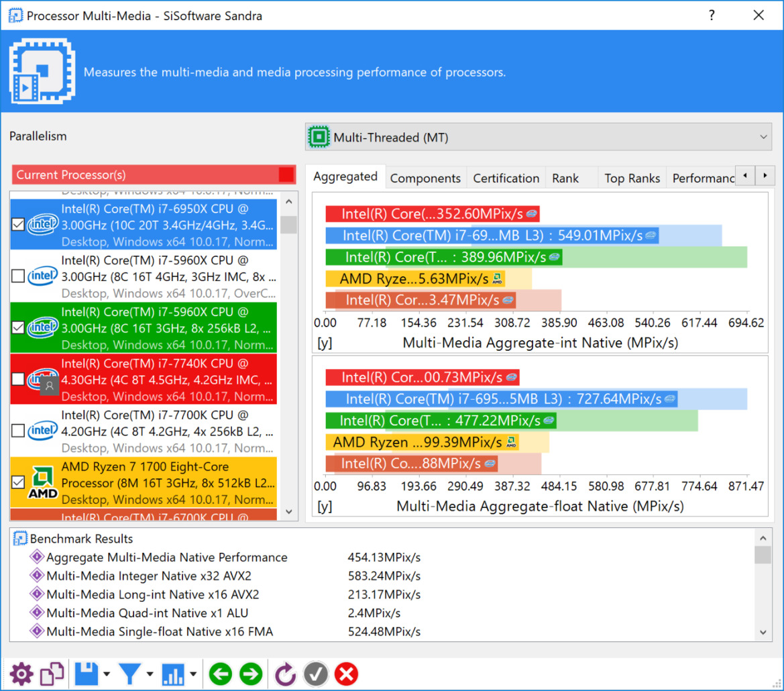Click the Benchmark Results header icon
Viewport: 784px width, 691px height.
20,539
